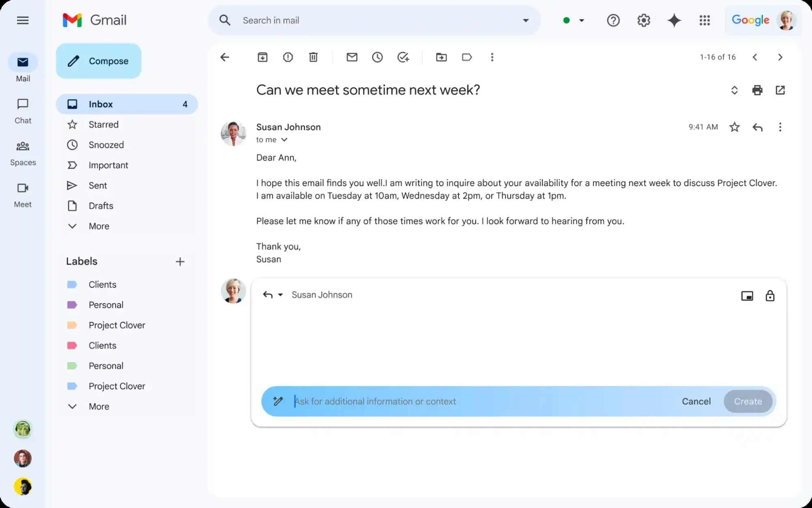
Task: Select the 'Project Clover' label in sidebar
Action: point(117,325)
